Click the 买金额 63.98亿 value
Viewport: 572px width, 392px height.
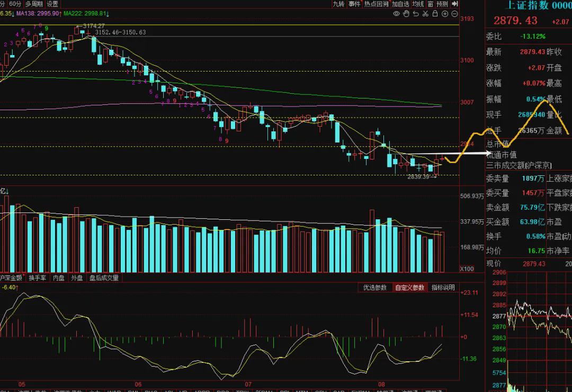(x=532, y=222)
